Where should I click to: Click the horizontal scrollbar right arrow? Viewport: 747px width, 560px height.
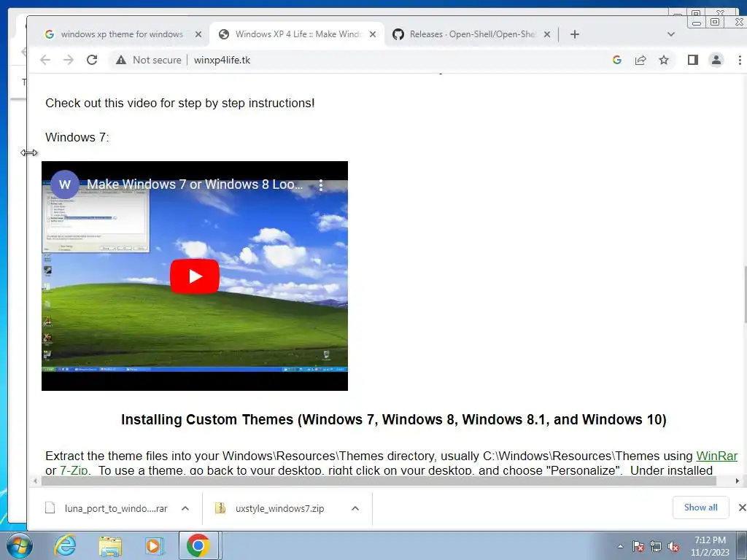pyautogui.click(x=738, y=481)
